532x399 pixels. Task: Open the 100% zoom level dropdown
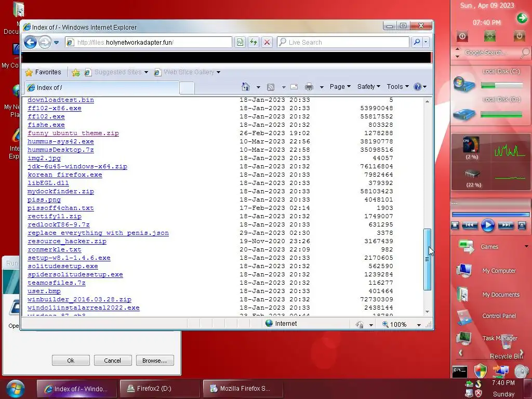click(419, 325)
